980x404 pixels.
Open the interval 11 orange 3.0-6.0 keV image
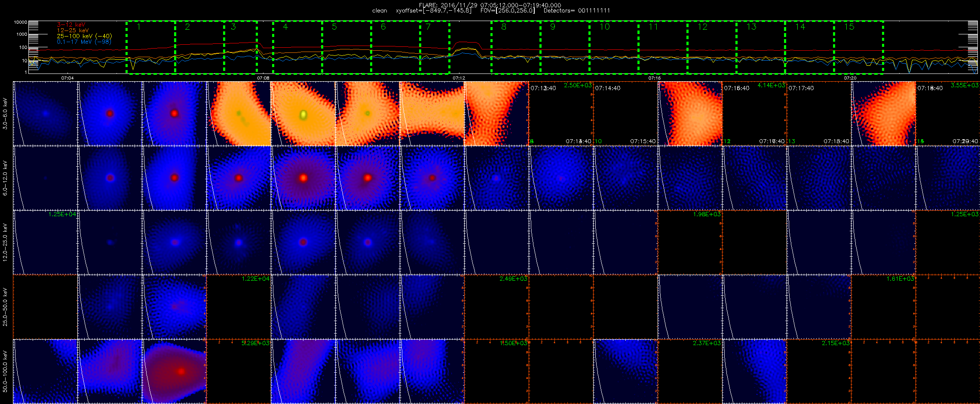coord(690,114)
